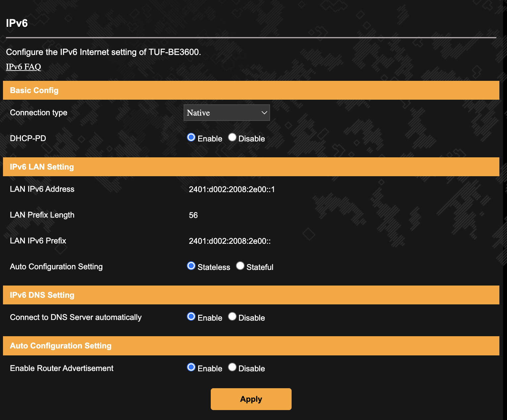The image size is (507, 420).
Task: Click the LAN IPv6 Address value ending ::1
Action: pos(232,189)
